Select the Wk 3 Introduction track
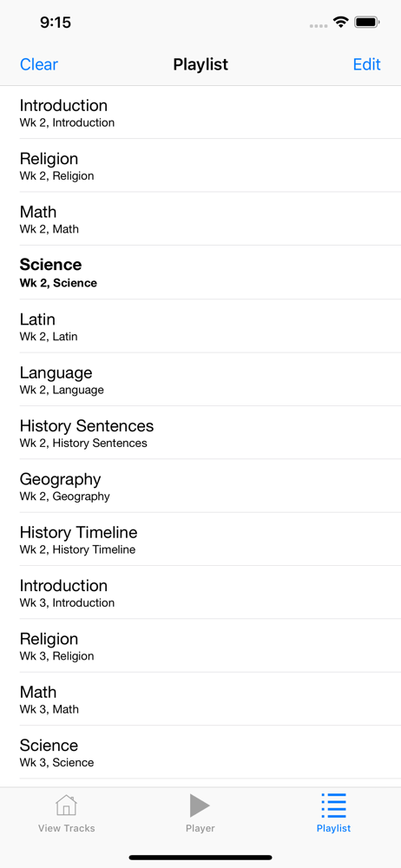This screenshot has height=868, width=401. (x=200, y=592)
